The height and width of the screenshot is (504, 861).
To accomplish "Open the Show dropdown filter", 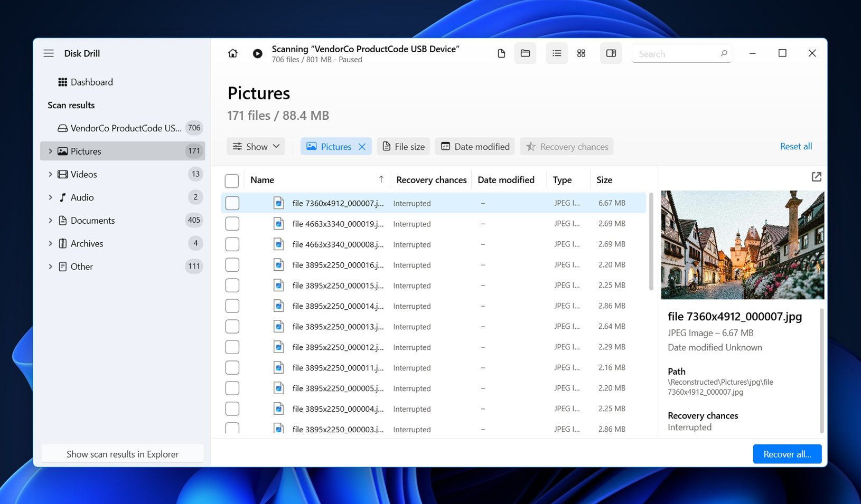I will pos(256,147).
